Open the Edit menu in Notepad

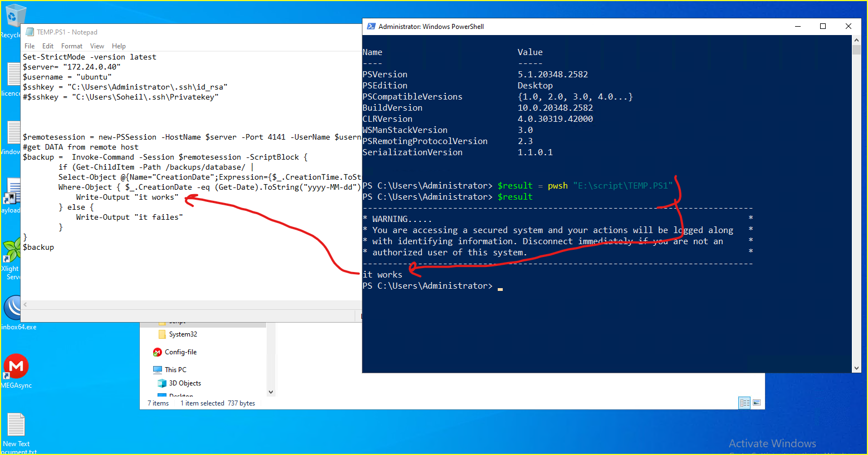pos(48,46)
